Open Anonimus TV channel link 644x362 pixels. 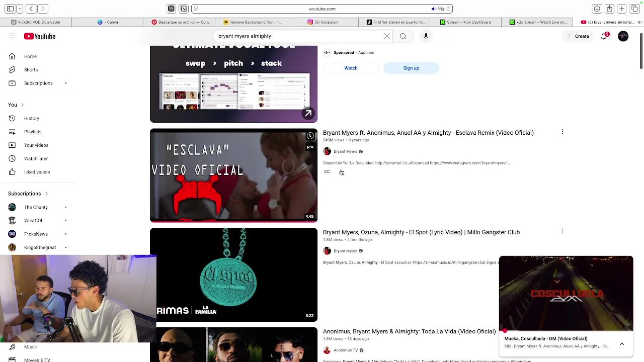pos(346,350)
